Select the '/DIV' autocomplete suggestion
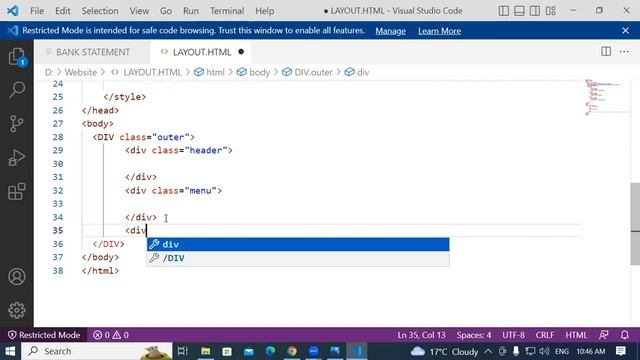 298,258
